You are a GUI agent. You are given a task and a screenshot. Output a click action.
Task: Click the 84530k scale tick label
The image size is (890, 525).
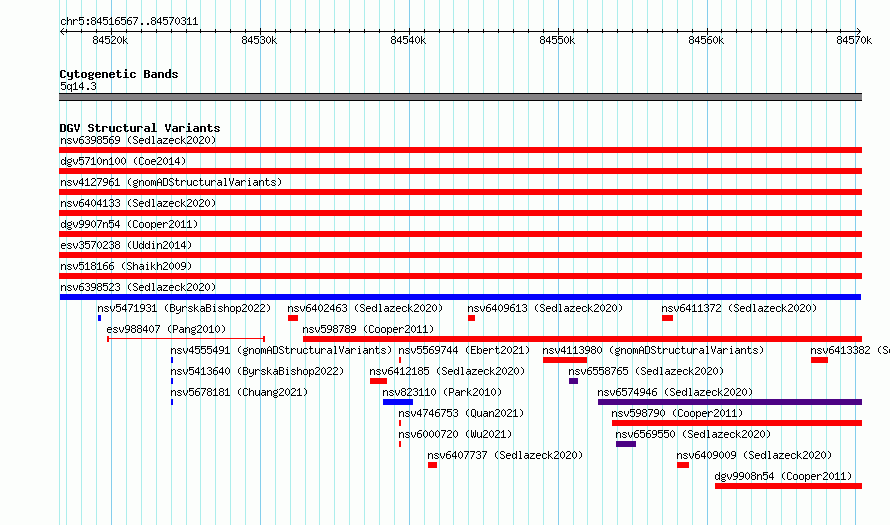click(x=259, y=40)
